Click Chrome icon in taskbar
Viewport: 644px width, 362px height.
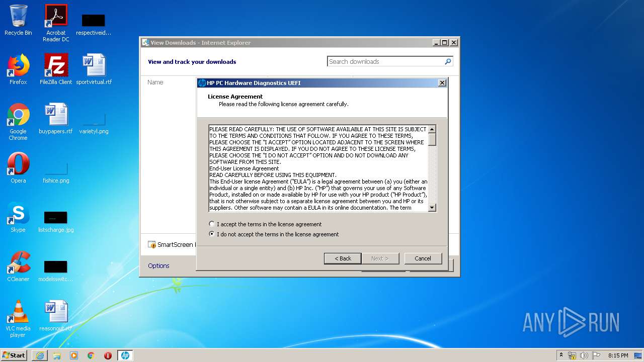pyautogui.click(x=91, y=355)
